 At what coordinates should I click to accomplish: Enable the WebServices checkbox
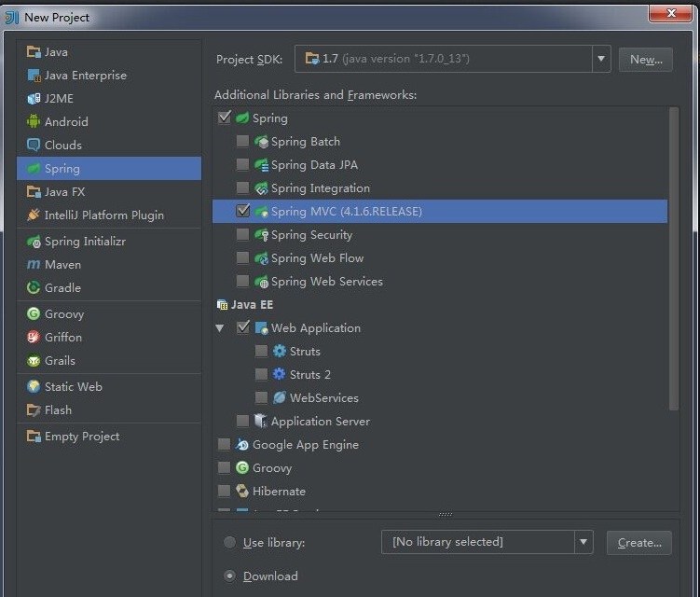pos(261,397)
